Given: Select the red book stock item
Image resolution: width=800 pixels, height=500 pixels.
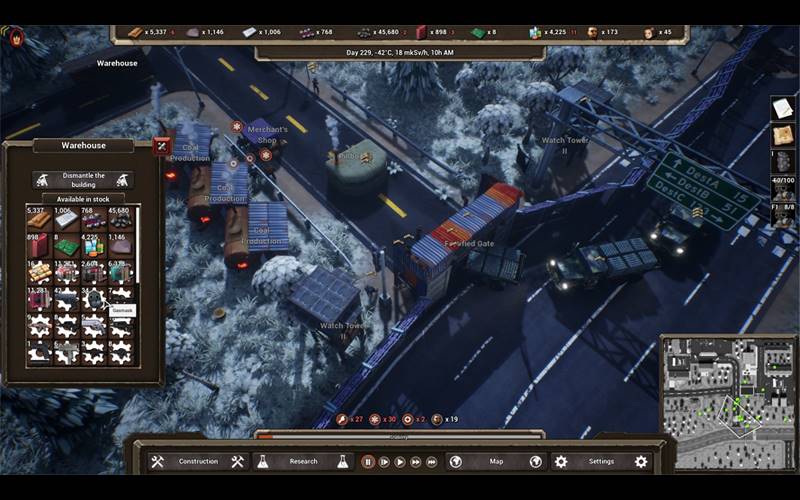Looking at the screenshot, I should [39, 245].
